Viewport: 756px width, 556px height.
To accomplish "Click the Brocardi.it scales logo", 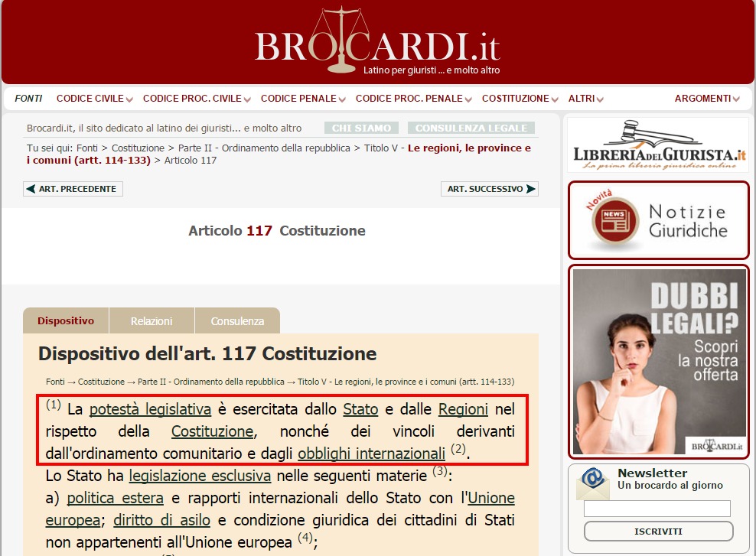I will (377, 41).
